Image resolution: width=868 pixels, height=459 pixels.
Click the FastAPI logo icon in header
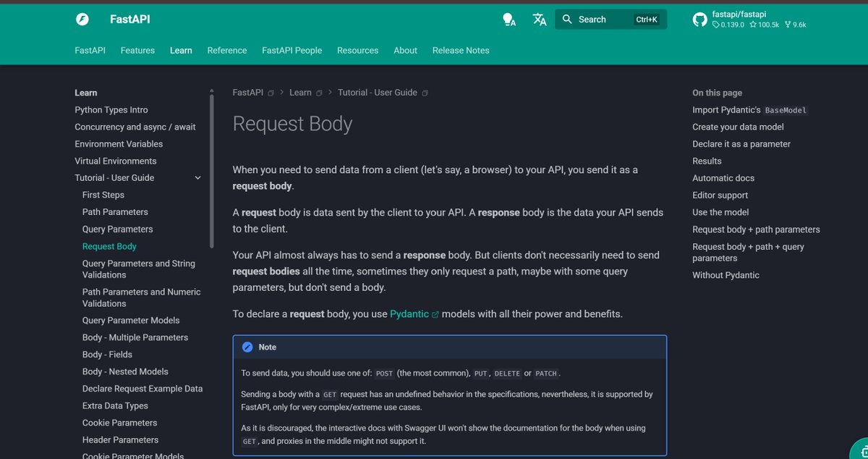click(82, 20)
